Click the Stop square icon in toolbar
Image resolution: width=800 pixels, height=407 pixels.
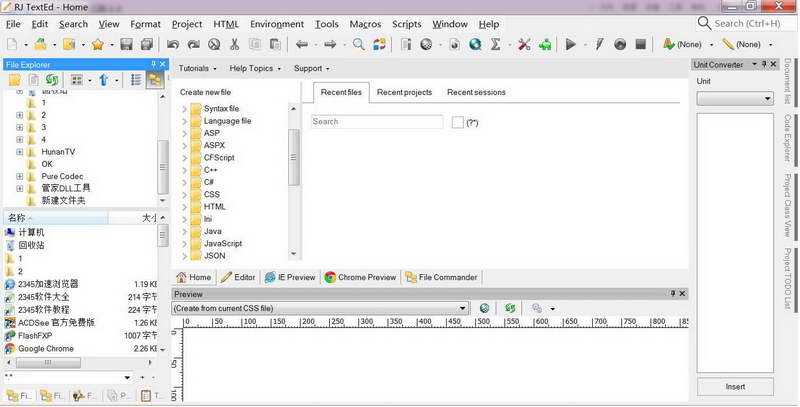click(x=641, y=44)
